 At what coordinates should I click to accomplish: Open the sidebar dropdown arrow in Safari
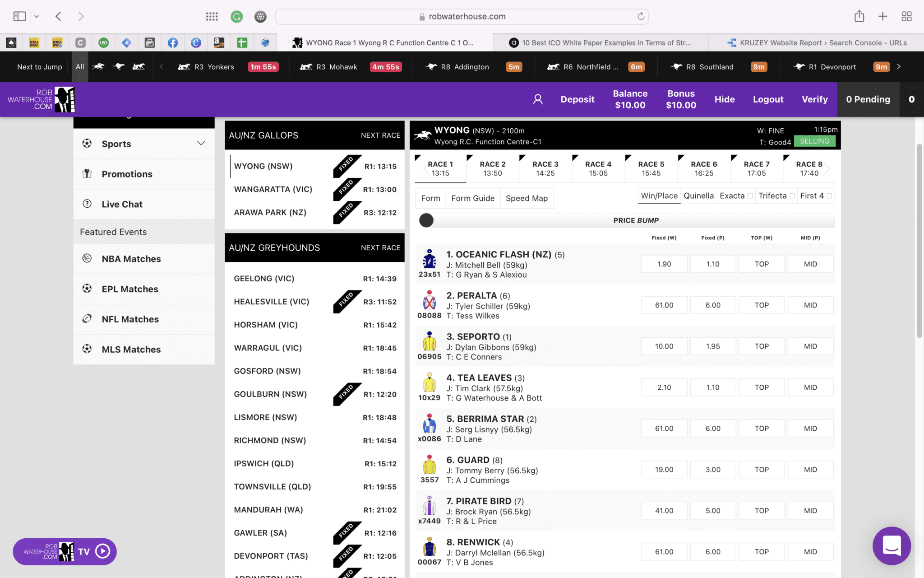click(x=37, y=17)
